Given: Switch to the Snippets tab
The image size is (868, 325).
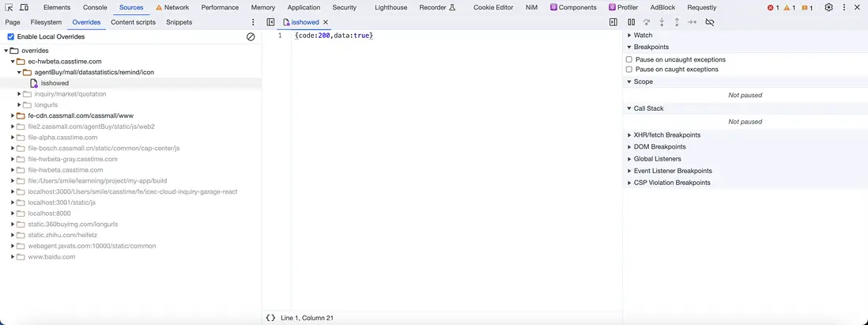Looking at the screenshot, I should point(179,22).
